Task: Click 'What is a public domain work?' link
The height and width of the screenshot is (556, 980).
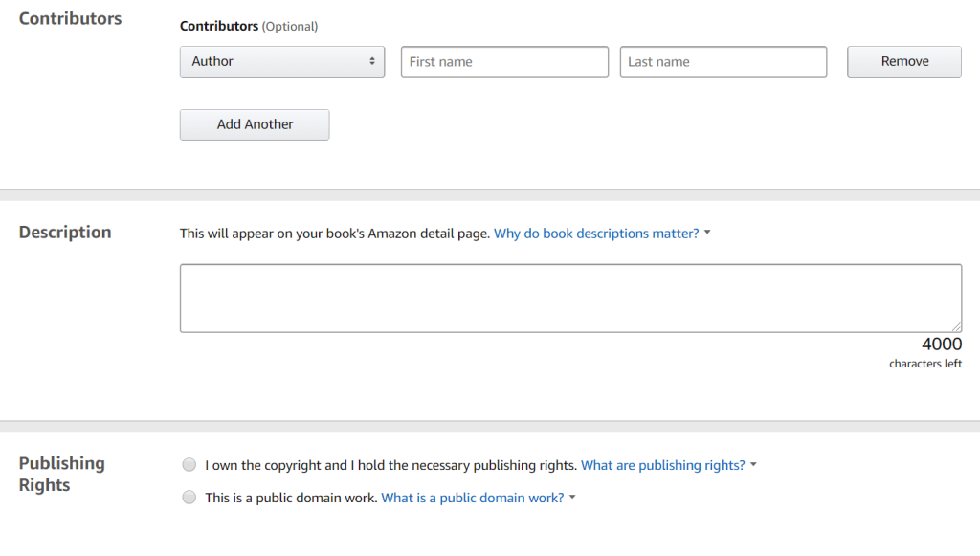Action: 473,498
